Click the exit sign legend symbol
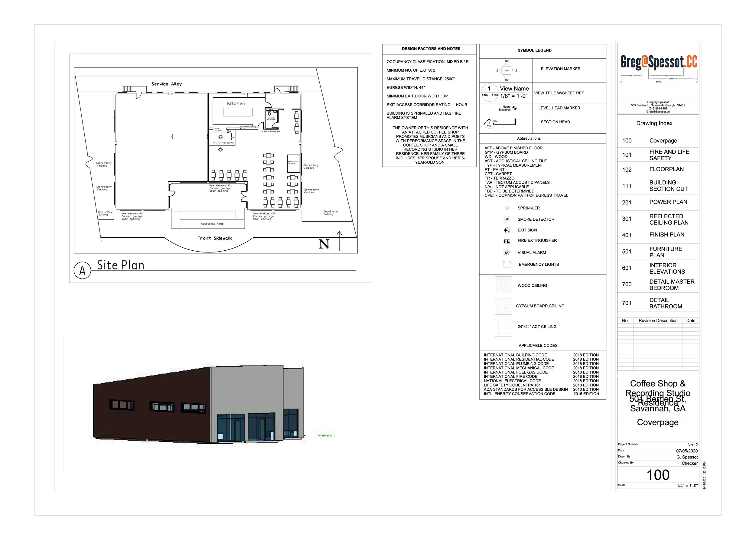 point(507,230)
